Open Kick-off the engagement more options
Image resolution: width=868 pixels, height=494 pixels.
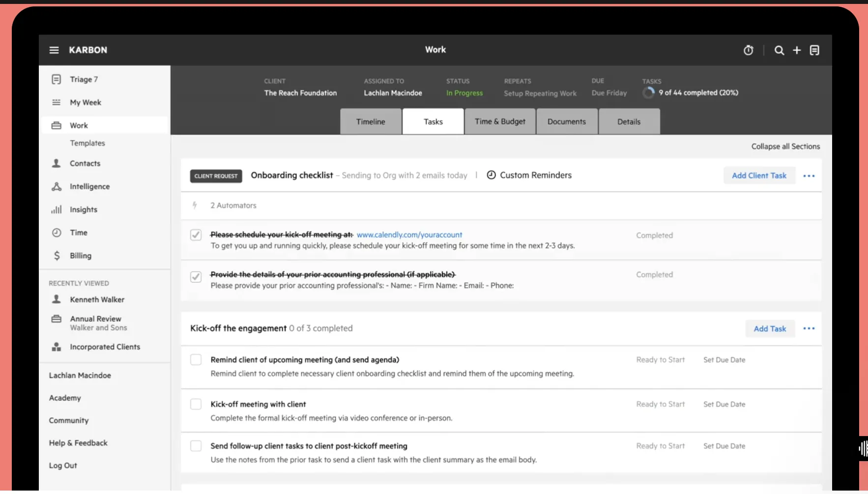pos(809,329)
